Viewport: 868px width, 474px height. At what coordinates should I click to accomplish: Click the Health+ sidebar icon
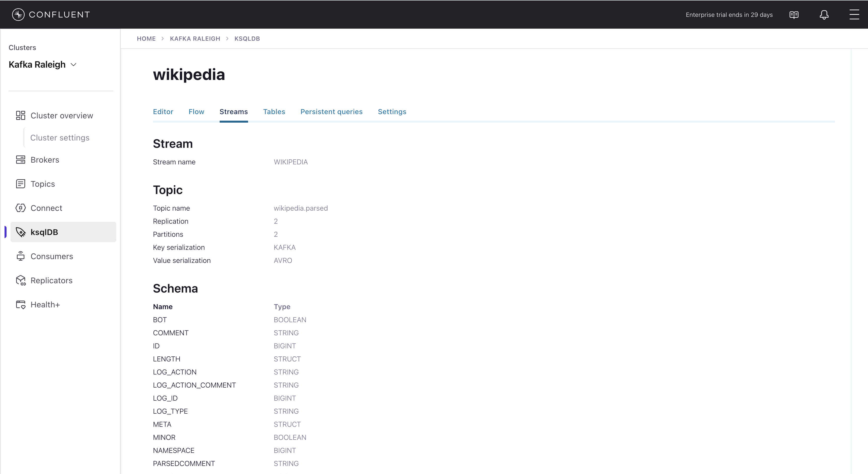[x=21, y=305]
